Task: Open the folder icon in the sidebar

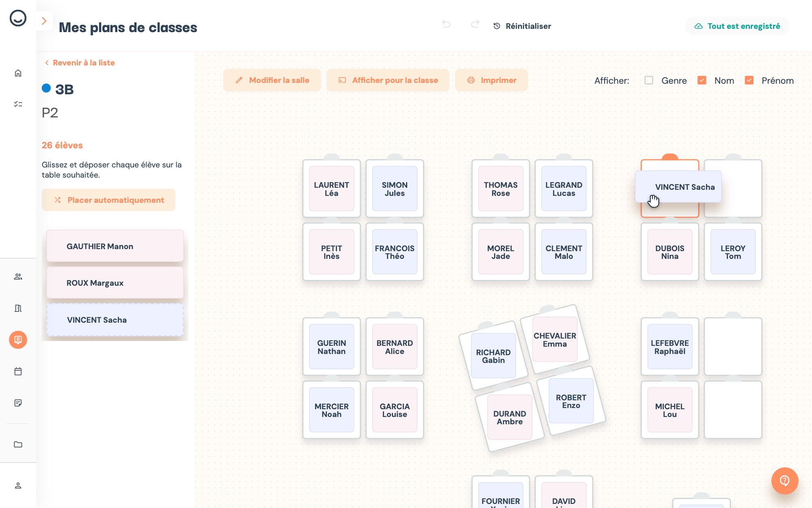Action: (18, 444)
